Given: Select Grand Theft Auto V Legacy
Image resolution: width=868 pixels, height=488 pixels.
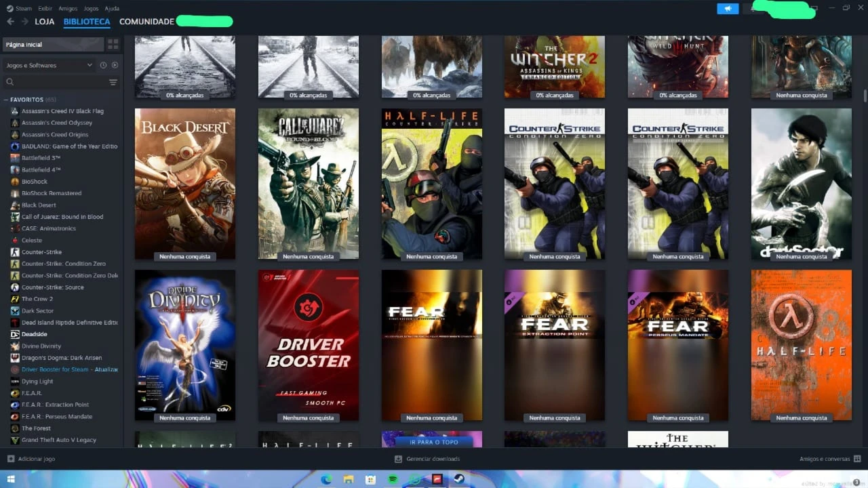Looking at the screenshot, I should pyautogui.click(x=59, y=440).
